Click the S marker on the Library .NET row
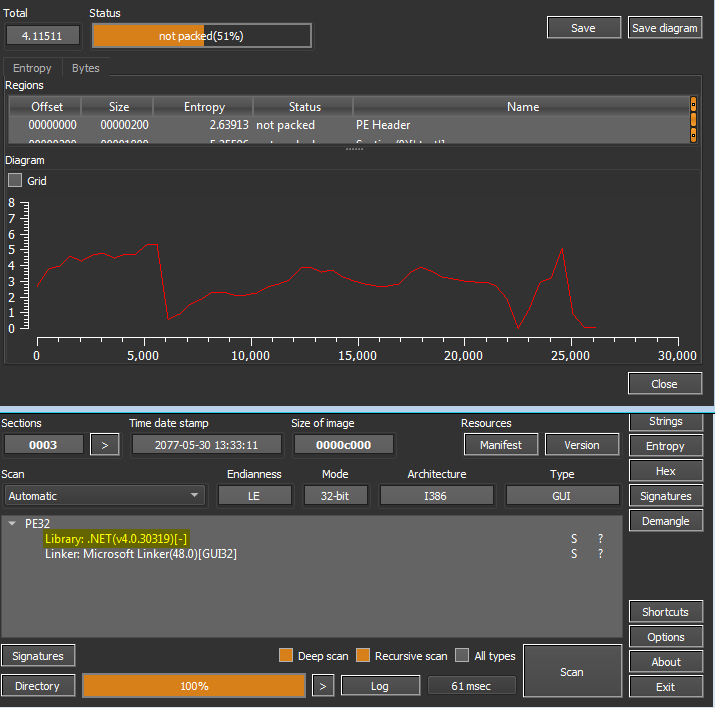 (x=575, y=539)
